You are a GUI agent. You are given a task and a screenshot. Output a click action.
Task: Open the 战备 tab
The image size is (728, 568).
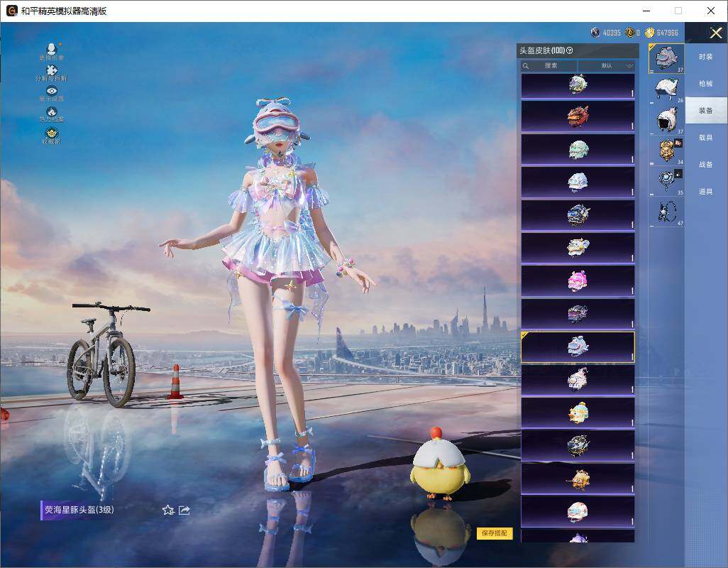(x=706, y=165)
